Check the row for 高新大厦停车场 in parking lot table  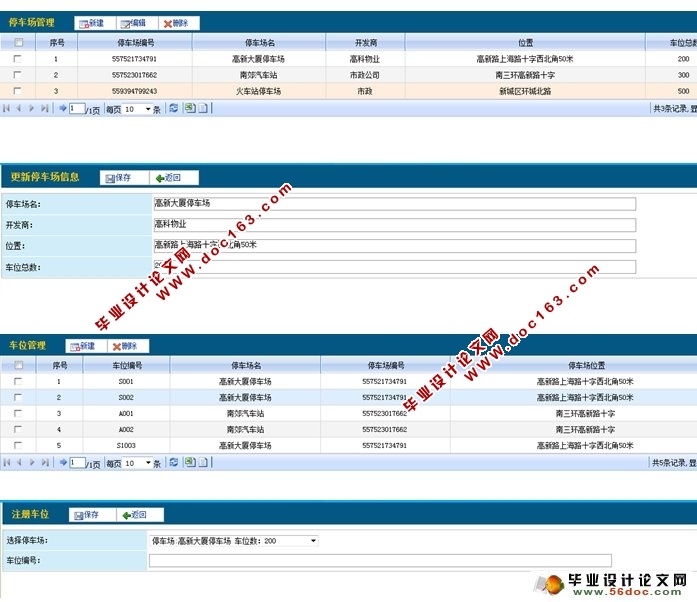pyautogui.click(x=17, y=59)
